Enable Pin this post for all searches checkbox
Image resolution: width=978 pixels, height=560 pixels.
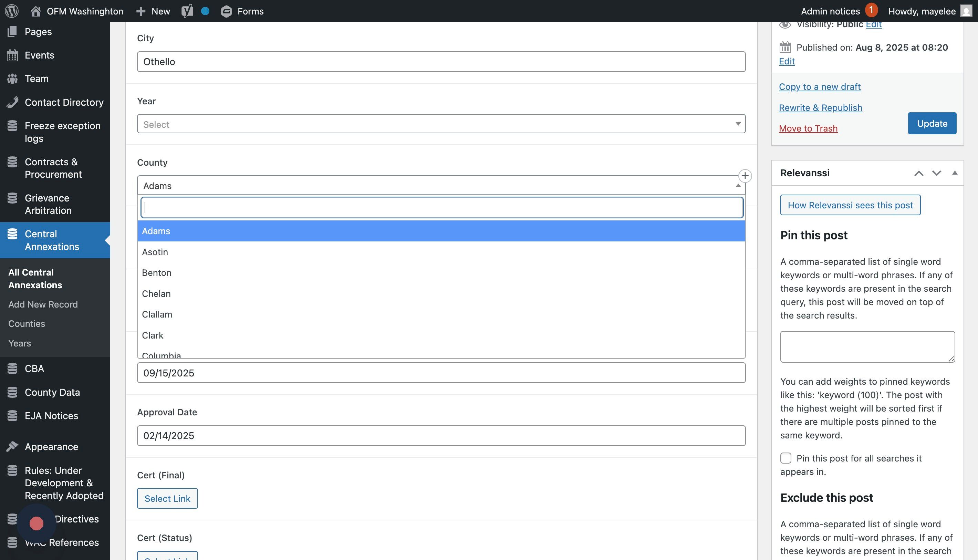pos(786,458)
